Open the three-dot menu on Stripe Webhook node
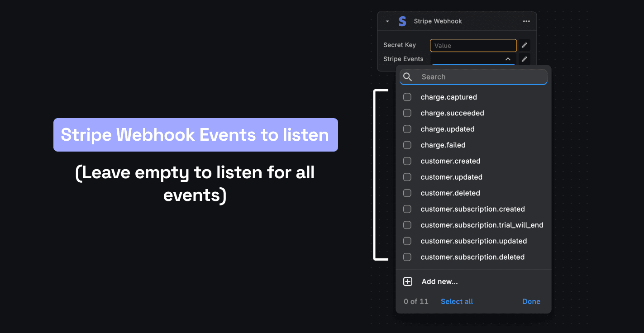The height and width of the screenshot is (333, 644). coord(526,21)
